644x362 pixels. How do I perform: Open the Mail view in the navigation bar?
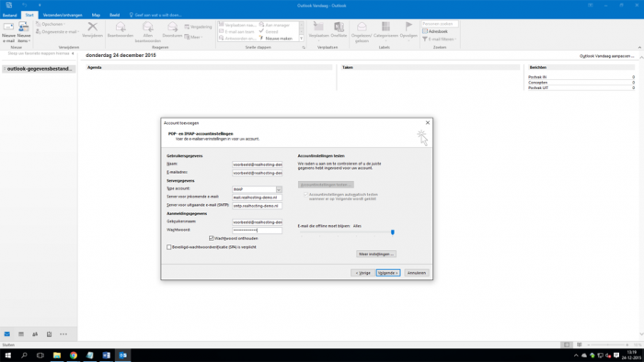(7, 334)
